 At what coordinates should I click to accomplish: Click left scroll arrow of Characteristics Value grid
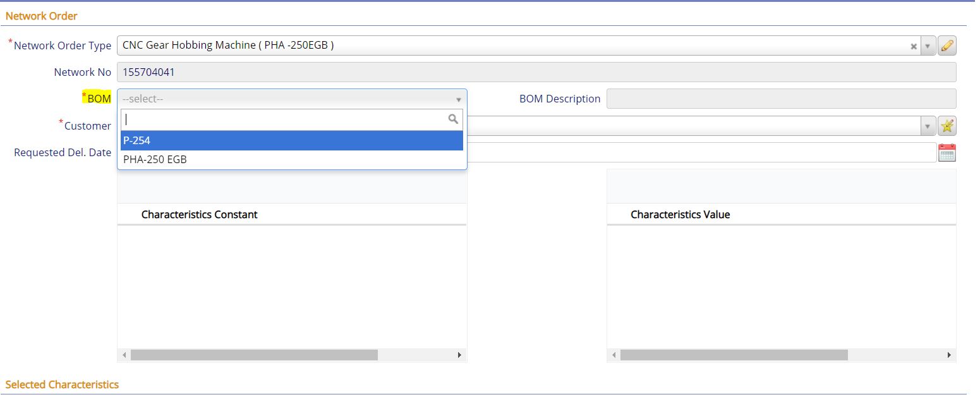coord(614,355)
